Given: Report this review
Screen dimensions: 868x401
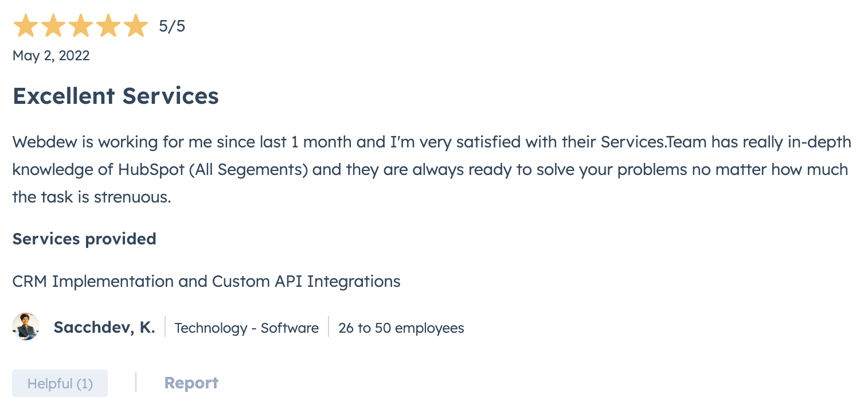Looking at the screenshot, I should (191, 383).
